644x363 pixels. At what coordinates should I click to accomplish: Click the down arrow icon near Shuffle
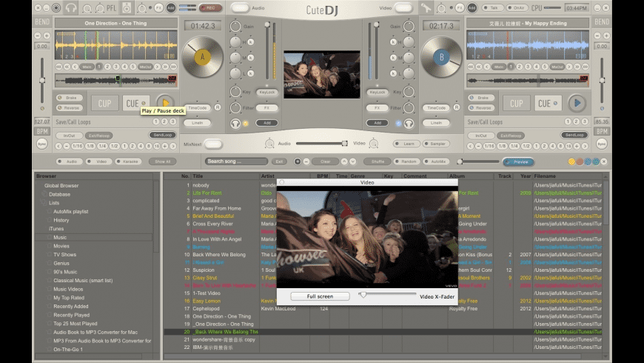coord(353,161)
